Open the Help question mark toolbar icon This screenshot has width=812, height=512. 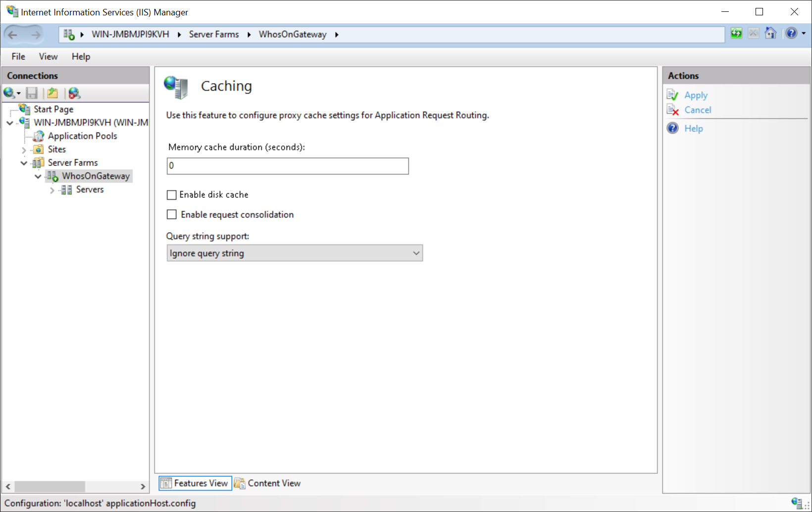point(791,34)
